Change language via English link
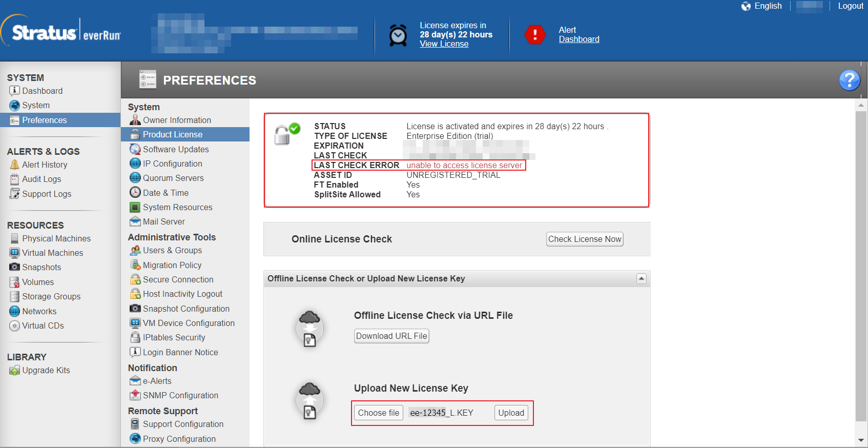This screenshot has width=868, height=448. 768,6
